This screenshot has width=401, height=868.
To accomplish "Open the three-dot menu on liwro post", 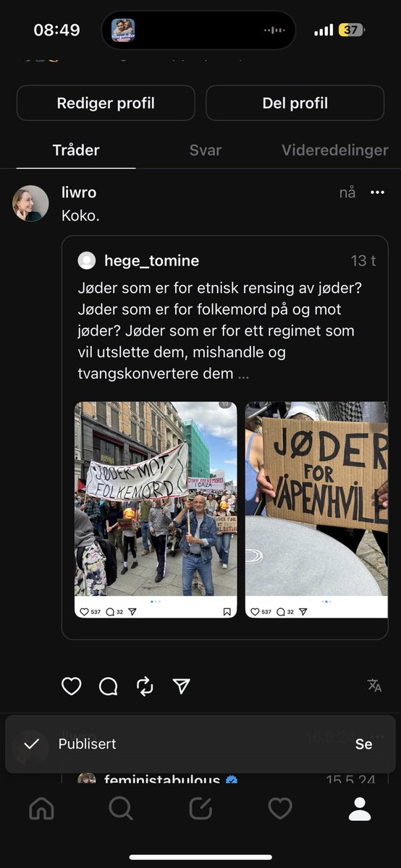I will tap(377, 192).
